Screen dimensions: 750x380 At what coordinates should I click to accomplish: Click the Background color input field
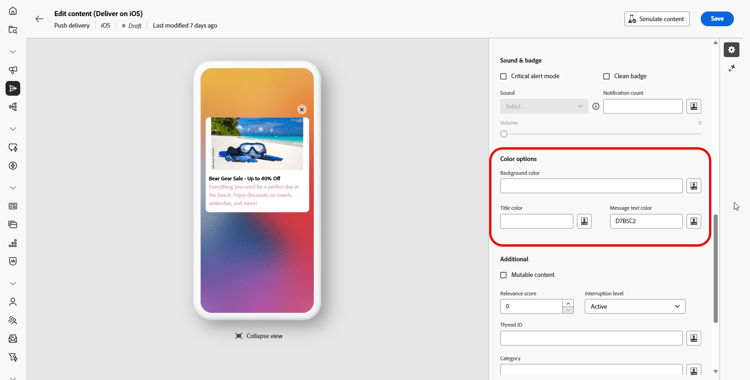tap(591, 186)
